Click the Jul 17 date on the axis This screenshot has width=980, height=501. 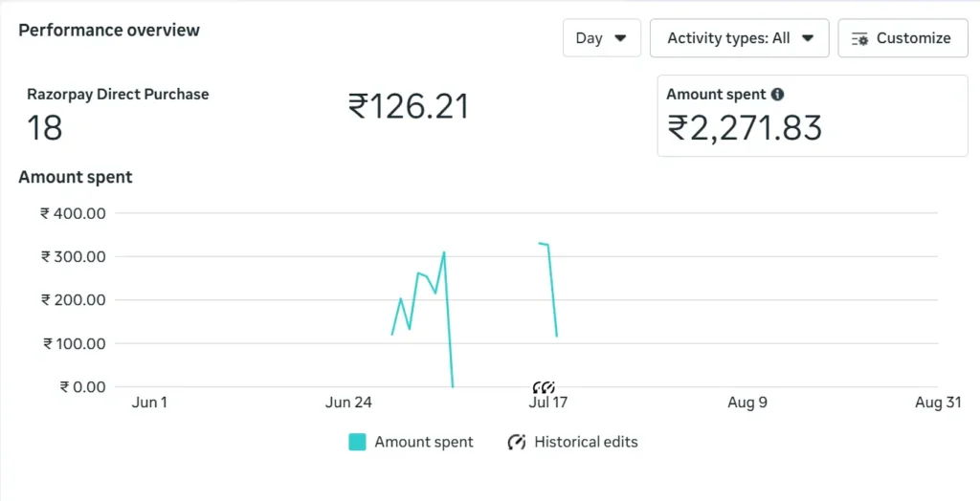(548, 403)
